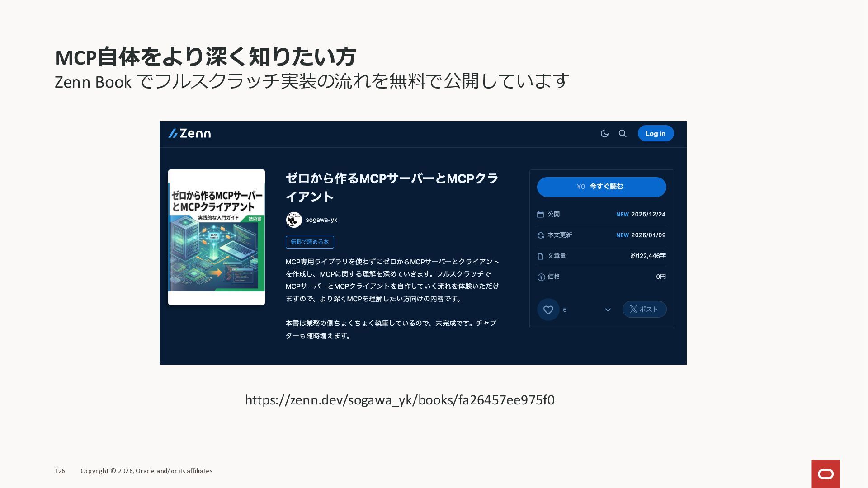Click the 本文更新 refresh icon
This screenshot has height=488, width=868.
click(x=540, y=235)
